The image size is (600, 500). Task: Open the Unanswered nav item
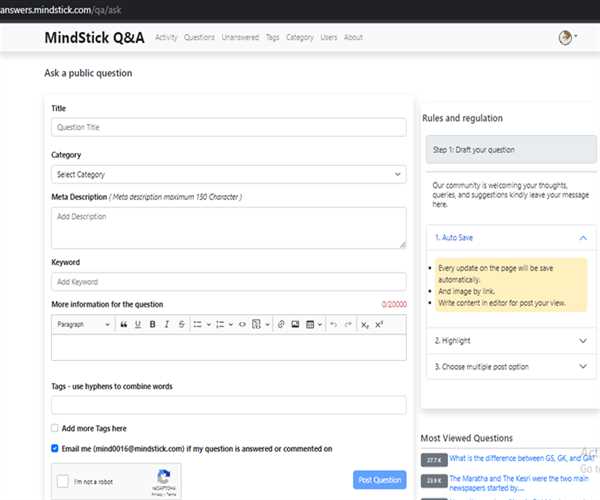tap(240, 37)
